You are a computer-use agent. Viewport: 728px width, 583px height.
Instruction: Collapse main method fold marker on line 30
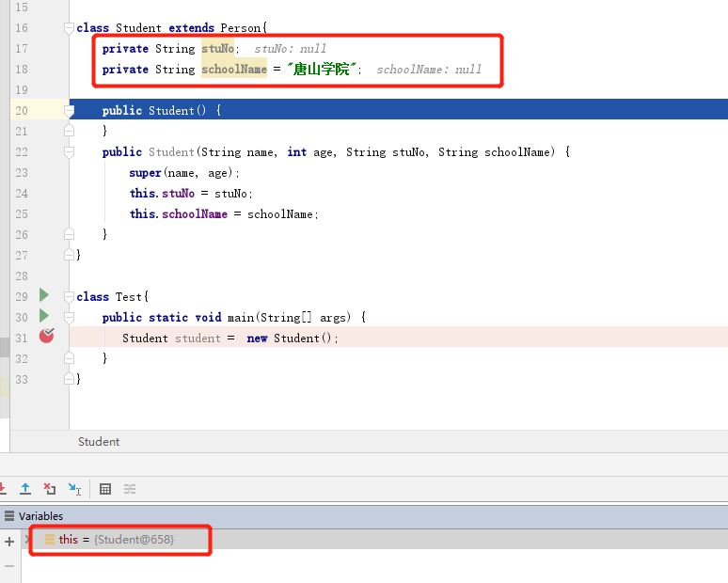[69, 318]
